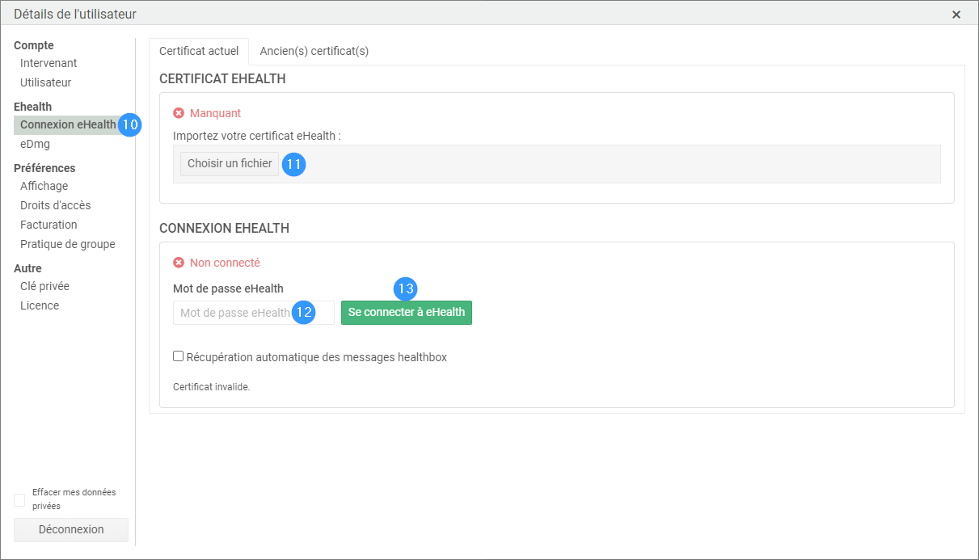
Task: Click the red Manquant error icon
Action: pyautogui.click(x=179, y=113)
